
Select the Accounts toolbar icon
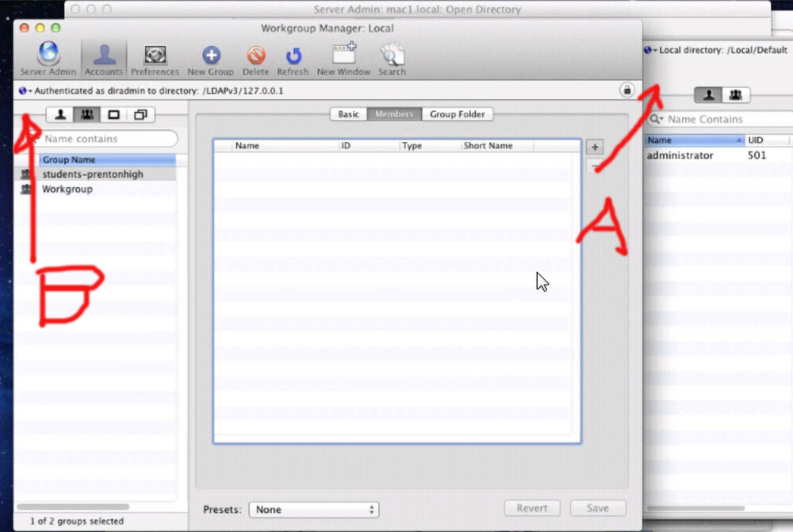point(104,59)
